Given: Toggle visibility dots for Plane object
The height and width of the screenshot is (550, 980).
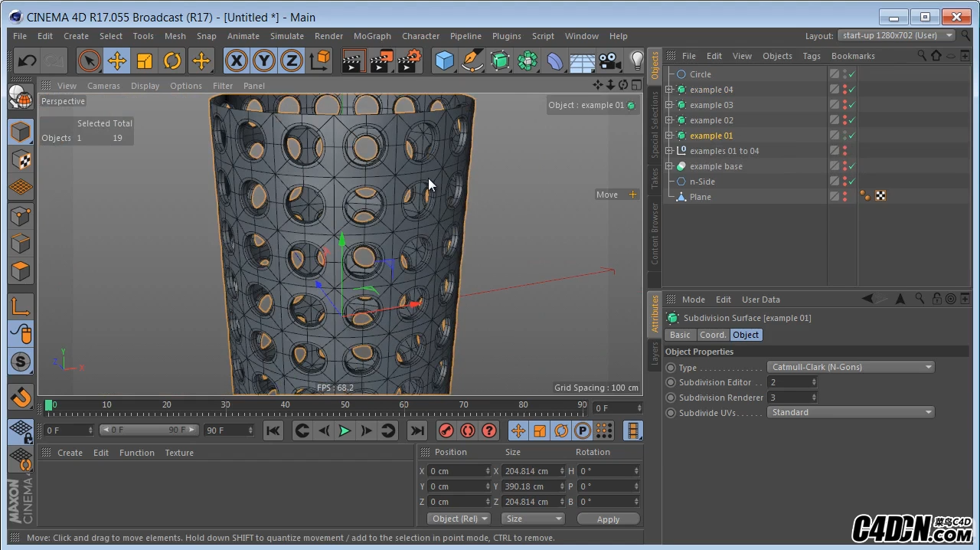Looking at the screenshot, I should tap(844, 197).
